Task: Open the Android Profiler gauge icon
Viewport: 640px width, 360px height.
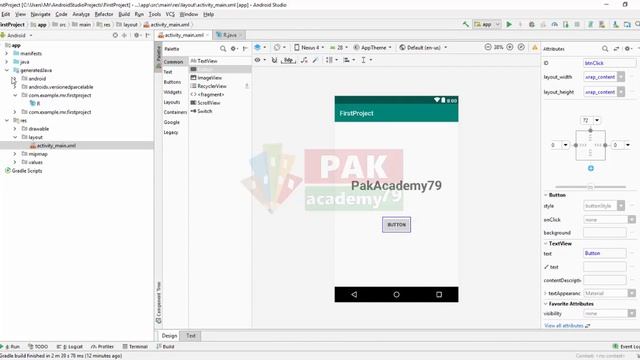Action: coord(554,24)
